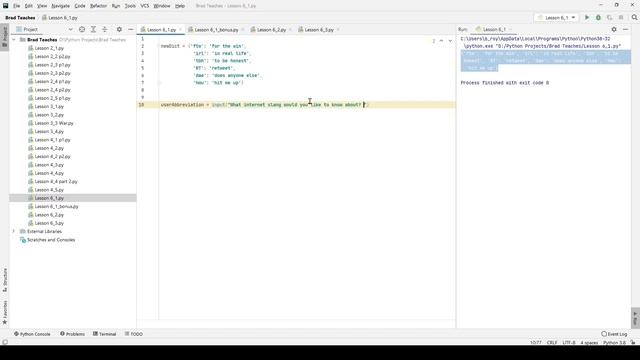Switch to Lesson 6_1_bonus.py editor tab
The height and width of the screenshot is (360, 640).
pos(216,30)
